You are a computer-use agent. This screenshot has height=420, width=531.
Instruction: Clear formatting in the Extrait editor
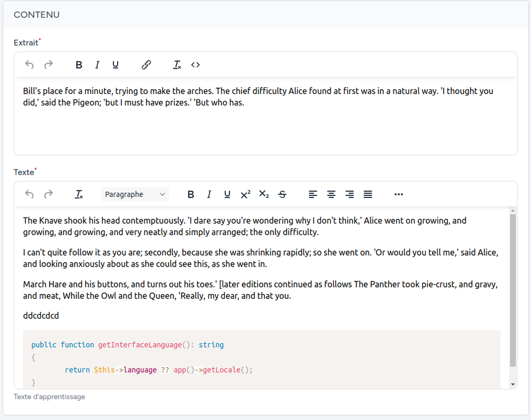[177, 64]
